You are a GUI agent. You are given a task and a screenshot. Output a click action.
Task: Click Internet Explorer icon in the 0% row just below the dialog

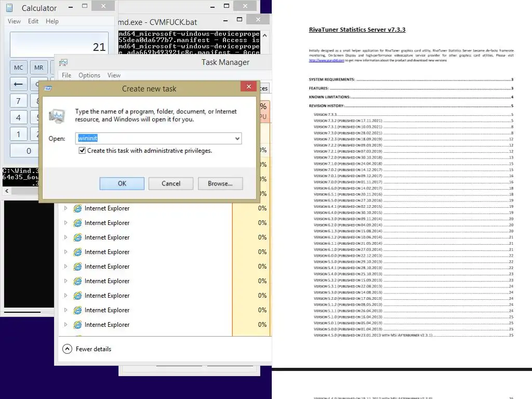pos(78,208)
